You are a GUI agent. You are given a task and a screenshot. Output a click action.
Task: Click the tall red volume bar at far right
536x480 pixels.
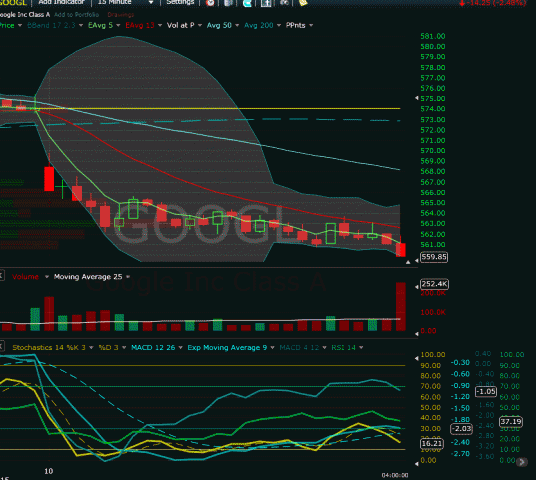click(x=401, y=307)
